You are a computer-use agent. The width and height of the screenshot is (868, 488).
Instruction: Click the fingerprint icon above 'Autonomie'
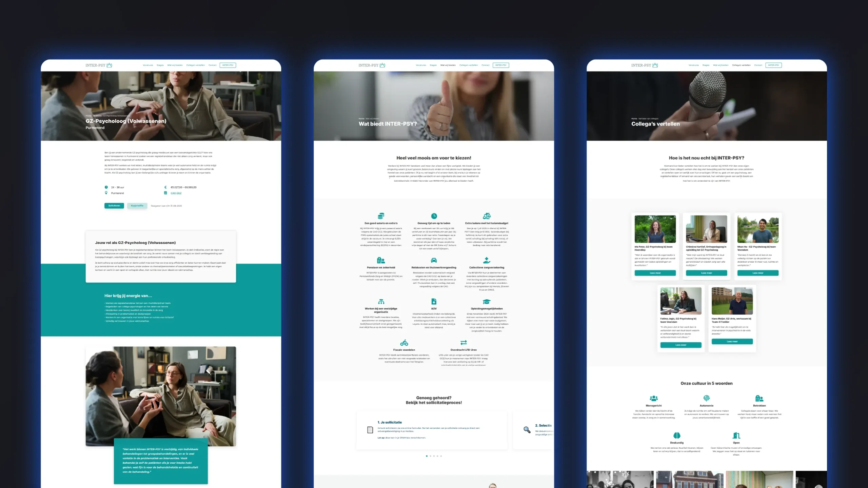point(706,398)
